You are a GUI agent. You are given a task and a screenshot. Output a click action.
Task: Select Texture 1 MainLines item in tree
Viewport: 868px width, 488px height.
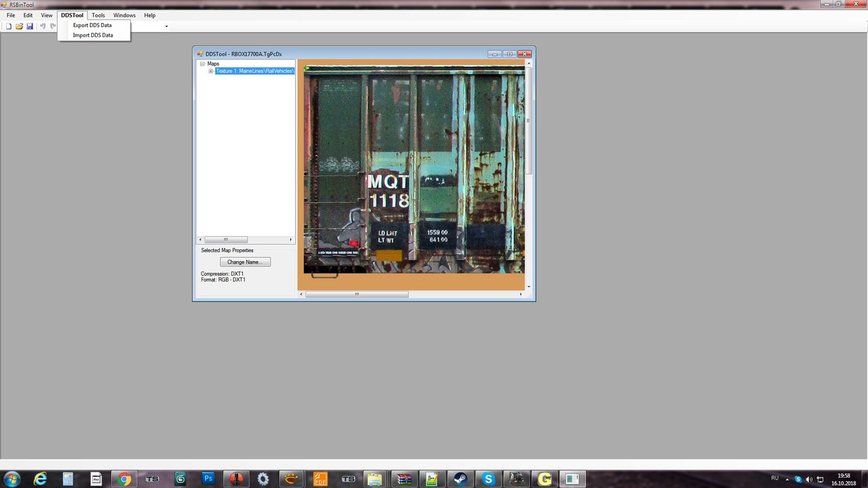254,71
